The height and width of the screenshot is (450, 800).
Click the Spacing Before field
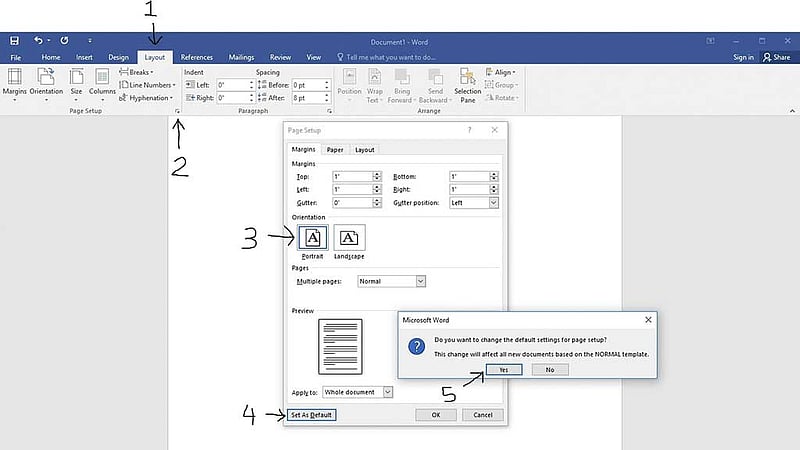point(310,85)
